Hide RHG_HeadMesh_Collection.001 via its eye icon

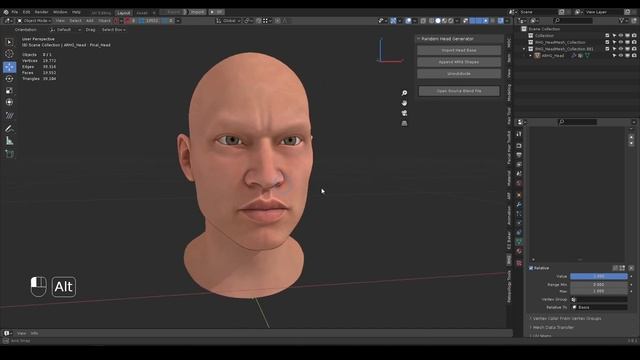(620, 49)
